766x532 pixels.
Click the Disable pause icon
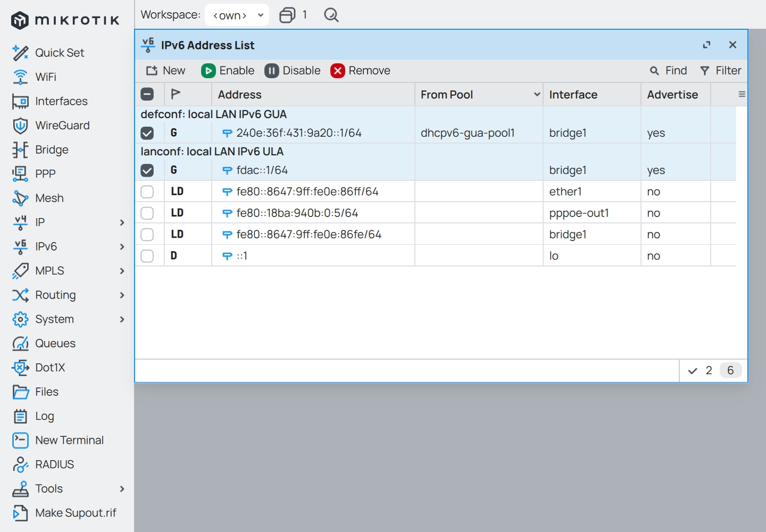pos(272,71)
